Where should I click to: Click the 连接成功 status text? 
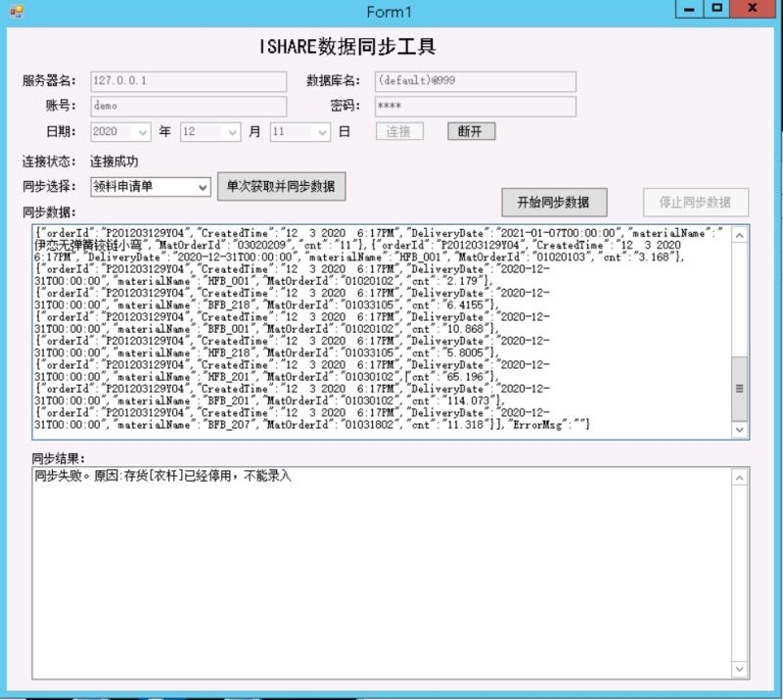click(x=114, y=162)
